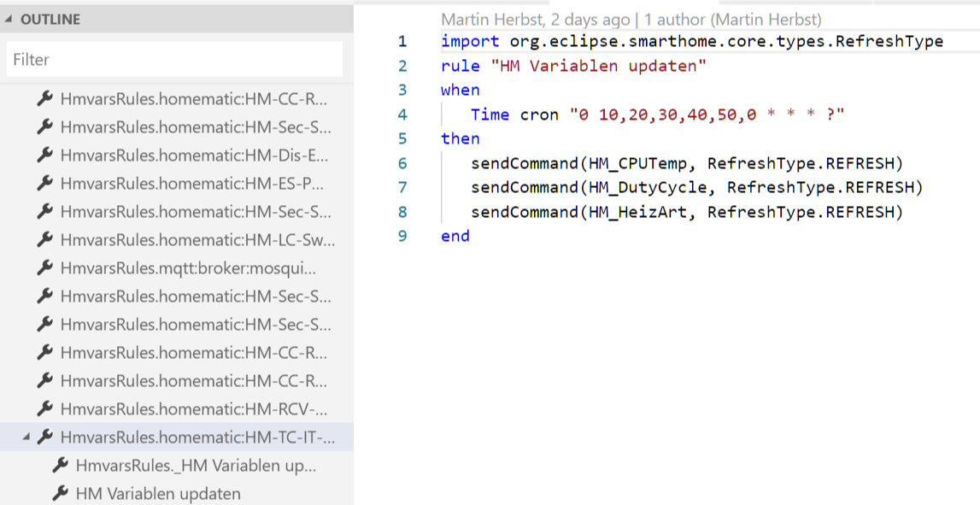Screen dimensions: 980x505
Task: Click the end keyword on line 9
Action: point(455,236)
